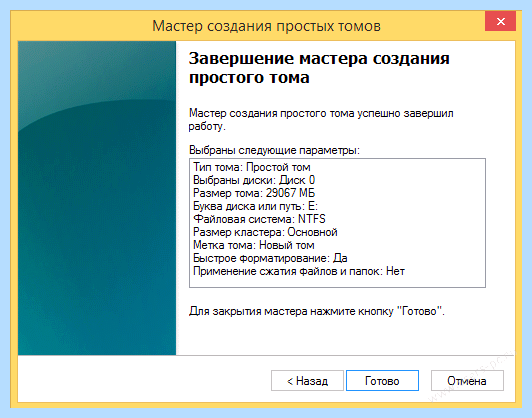The width and height of the screenshot is (532, 418).
Task: Select the line 'Быстрое форматирование: Да'
Action: [270, 258]
